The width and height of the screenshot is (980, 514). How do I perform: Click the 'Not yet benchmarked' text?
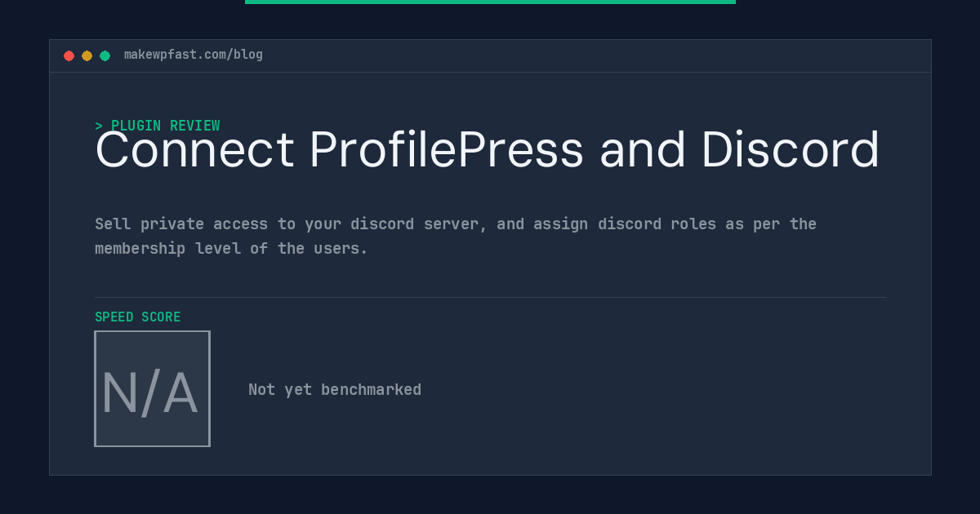(x=335, y=390)
